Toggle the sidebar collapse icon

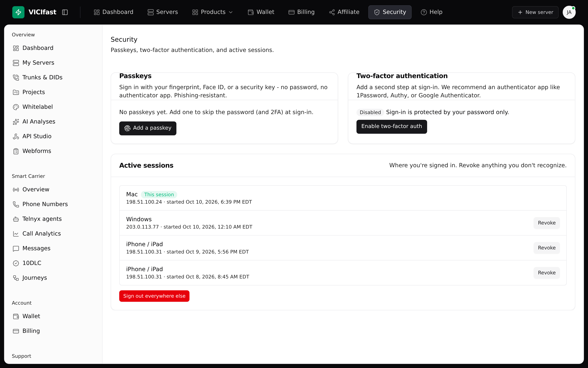click(x=65, y=12)
